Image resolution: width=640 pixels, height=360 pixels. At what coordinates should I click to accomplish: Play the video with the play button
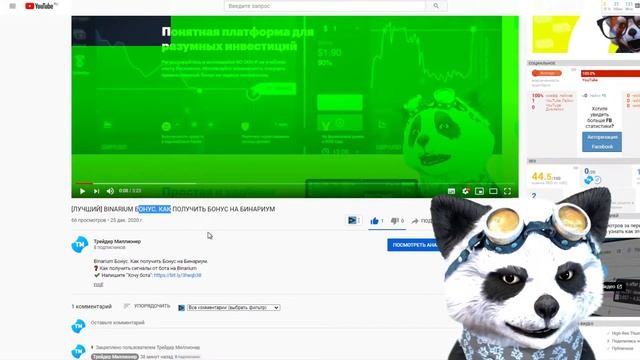(x=82, y=191)
